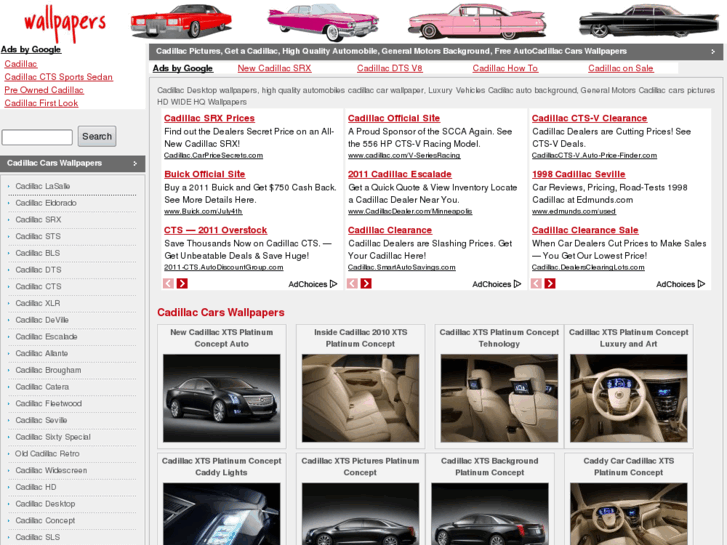727x545 pixels.
Task: Open Cadillac CTS Sports Sedan ad link
Action: tap(58, 77)
